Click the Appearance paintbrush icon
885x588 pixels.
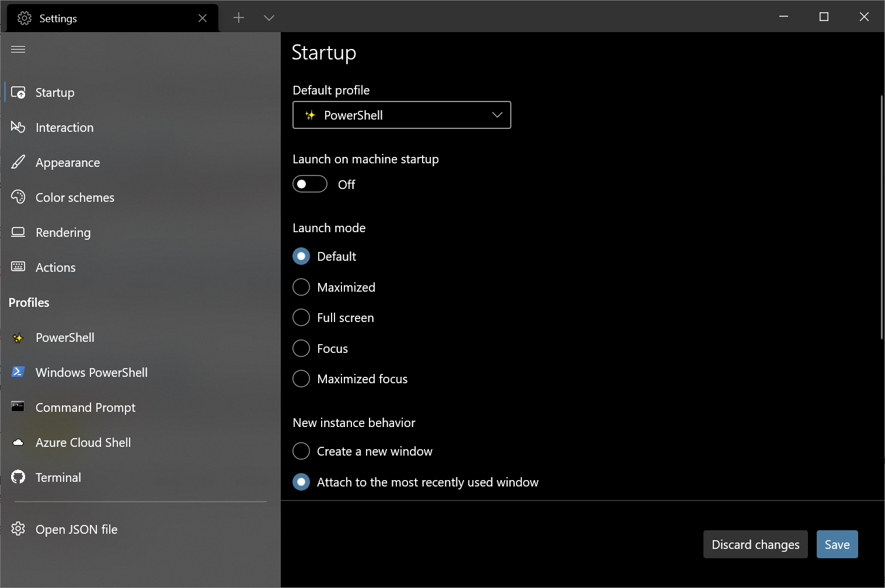tap(18, 162)
